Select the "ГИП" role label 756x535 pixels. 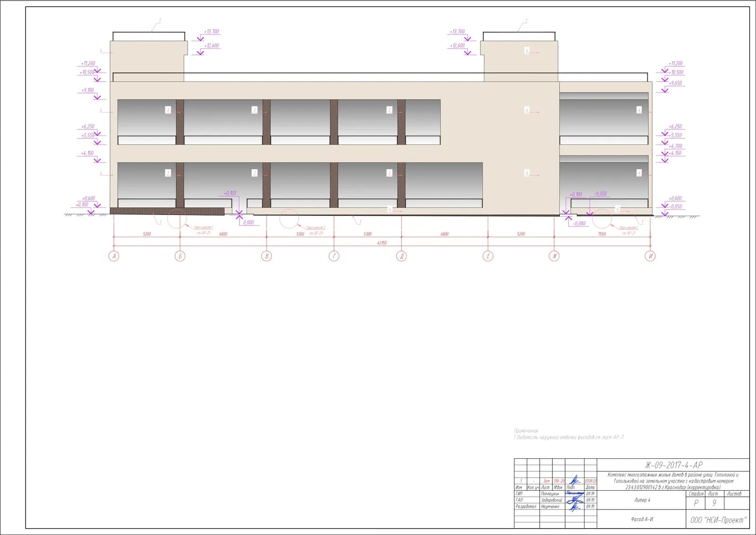point(519,494)
